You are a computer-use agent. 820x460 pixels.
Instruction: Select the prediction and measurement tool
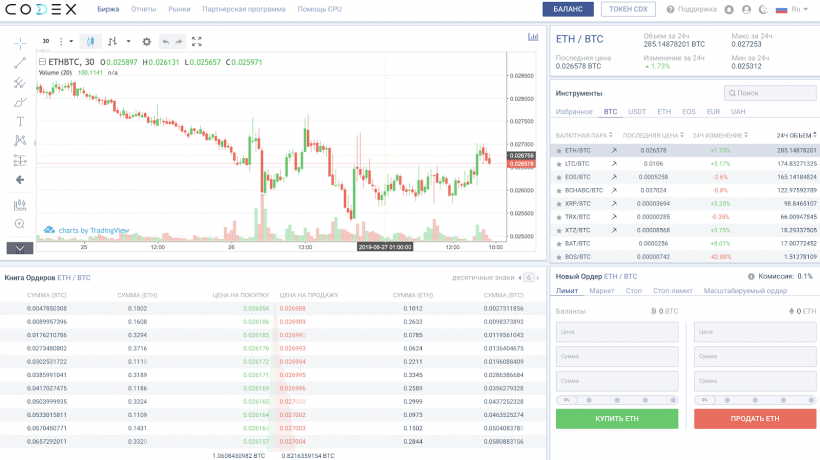(x=20, y=160)
